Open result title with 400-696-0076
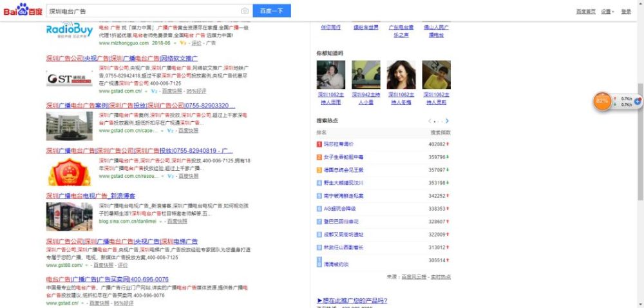This screenshot has width=644, height=308. (107, 279)
